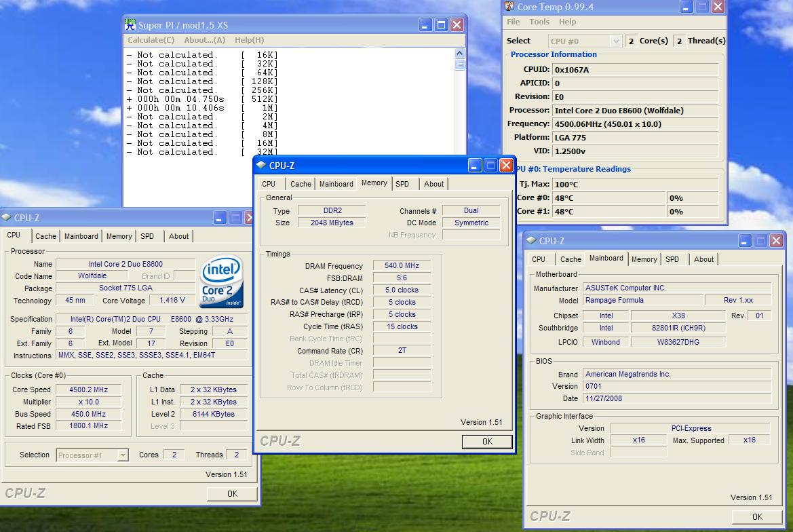Minimize the left CPU-Z window
793x532 pixels.
[220, 217]
